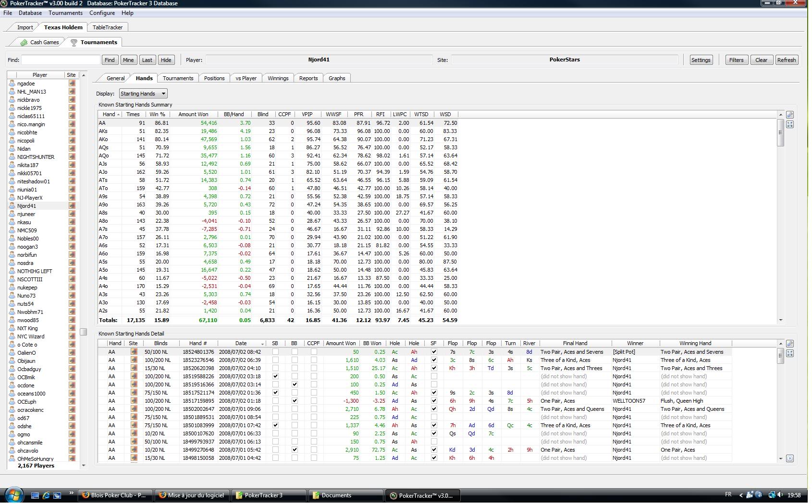
Task: Click site icon next to player Nuno73
Action: 72,296
